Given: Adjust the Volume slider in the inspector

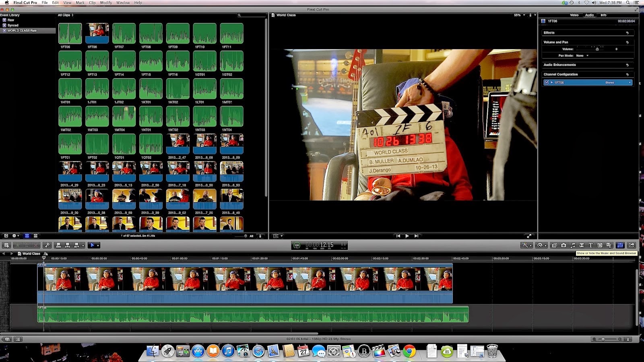Looking at the screenshot, I should 597,49.
